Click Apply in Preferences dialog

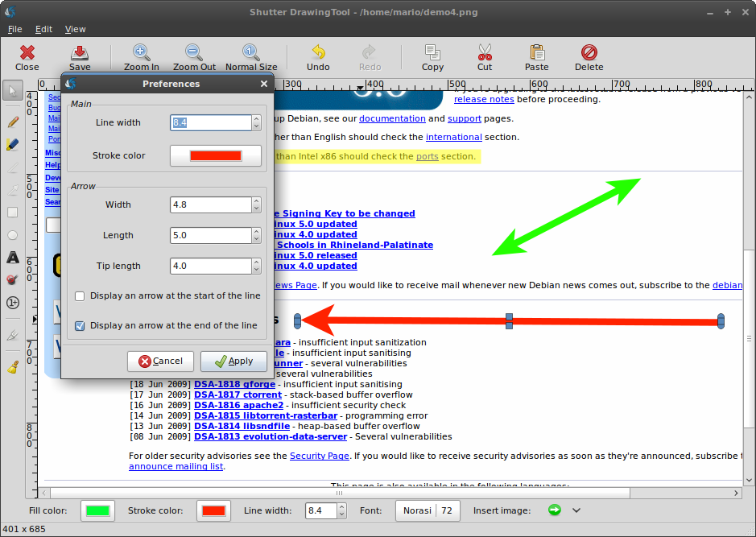pos(233,361)
